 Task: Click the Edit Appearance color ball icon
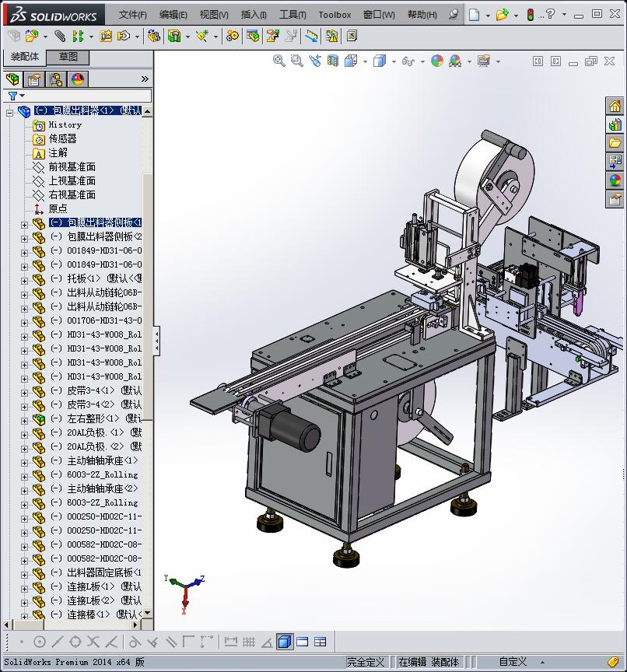[437, 61]
